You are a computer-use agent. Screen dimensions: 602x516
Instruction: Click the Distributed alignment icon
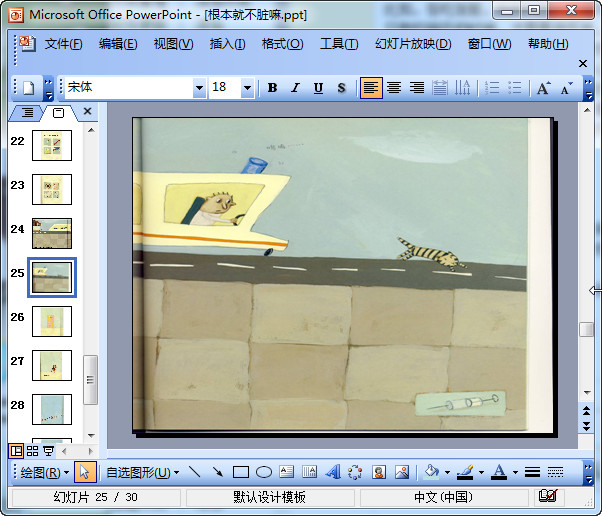pos(440,88)
